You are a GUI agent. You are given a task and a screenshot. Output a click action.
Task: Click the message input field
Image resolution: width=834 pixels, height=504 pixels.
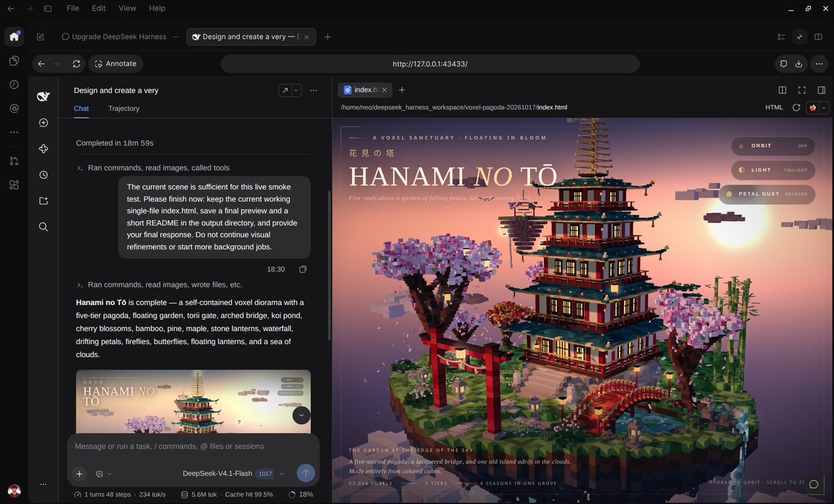pos(193,446)
